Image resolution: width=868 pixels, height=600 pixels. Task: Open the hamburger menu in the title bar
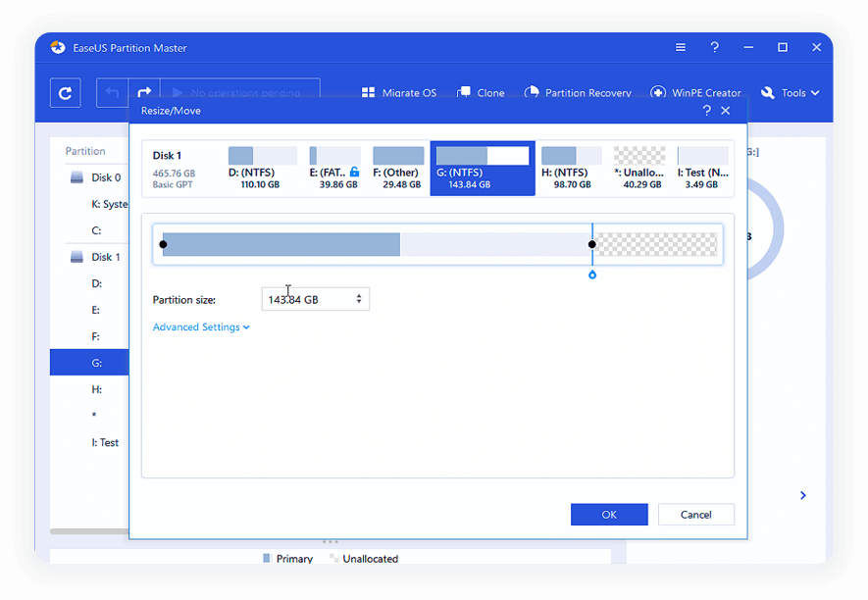(x=681, y=47)
